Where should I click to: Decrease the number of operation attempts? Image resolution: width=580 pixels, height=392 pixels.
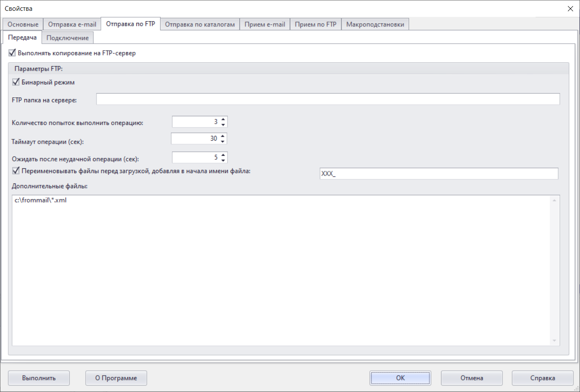[x=223, y=125]
